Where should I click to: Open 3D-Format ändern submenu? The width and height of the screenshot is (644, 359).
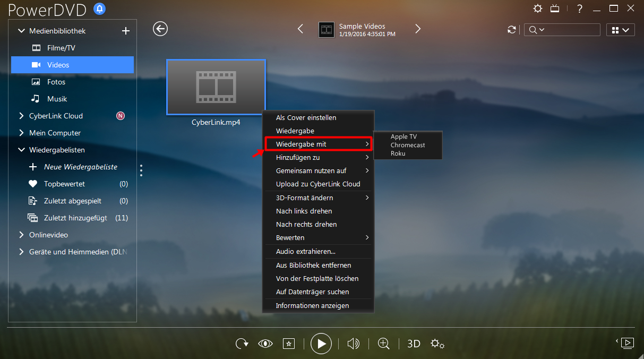click(x=319, y=198)
